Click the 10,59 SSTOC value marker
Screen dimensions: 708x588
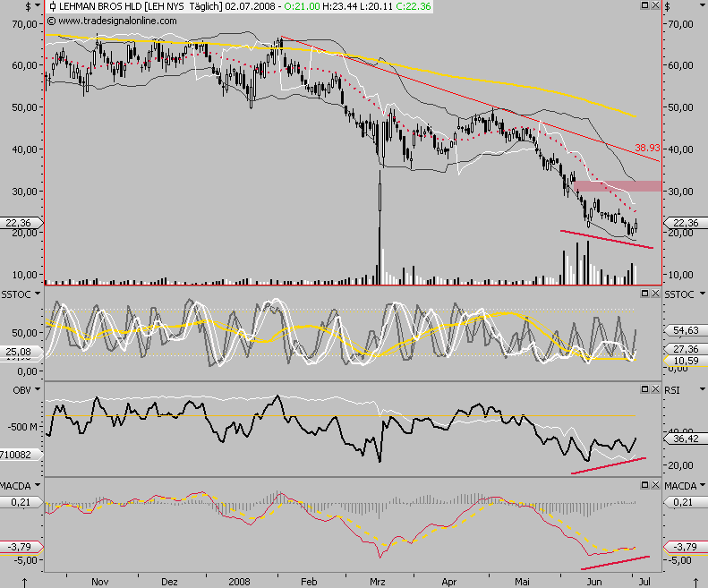(686, 361)
